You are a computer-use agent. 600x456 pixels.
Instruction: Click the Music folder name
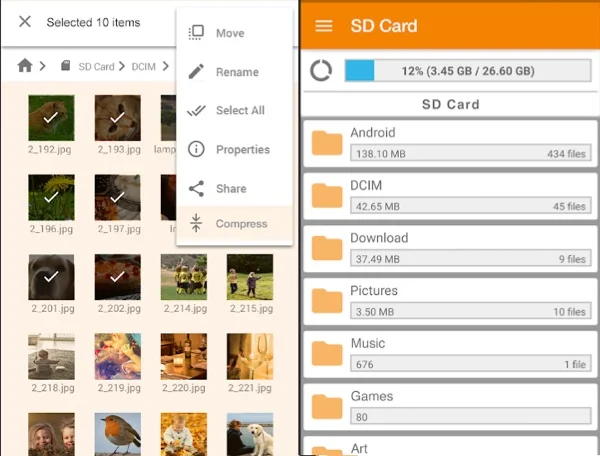click(x=368, y=343)
